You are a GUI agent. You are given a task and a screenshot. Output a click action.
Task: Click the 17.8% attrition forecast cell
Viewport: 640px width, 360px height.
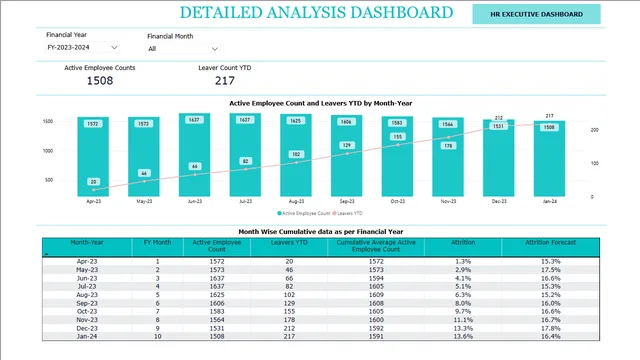coord(550,328)
